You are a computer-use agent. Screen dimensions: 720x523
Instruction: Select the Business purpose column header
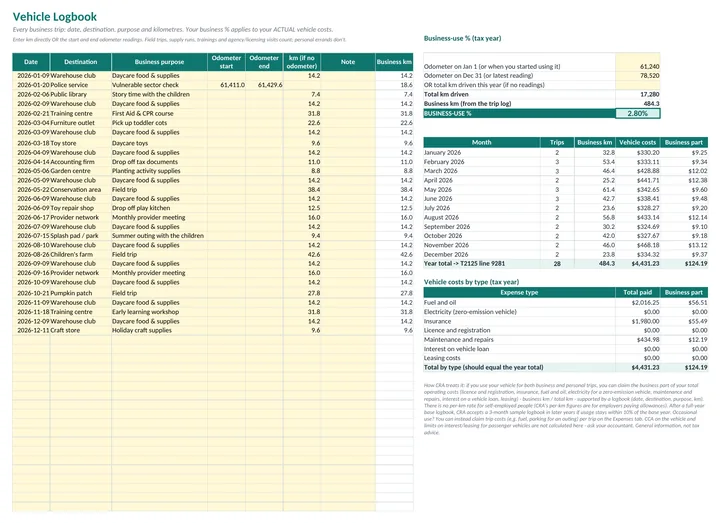pos(159,62)
